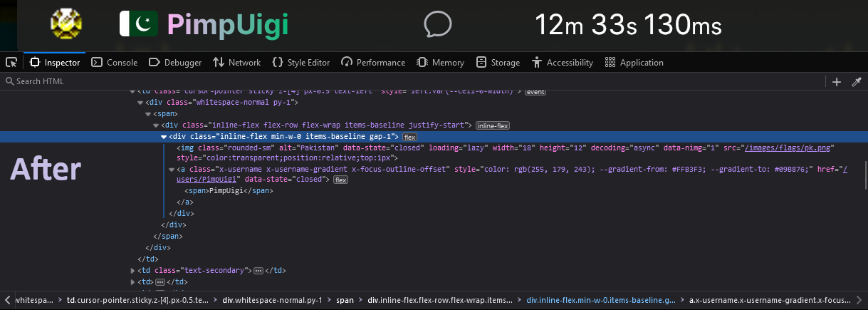Collapse the div whitespace-normal py-1 node

tap(140, 103)
